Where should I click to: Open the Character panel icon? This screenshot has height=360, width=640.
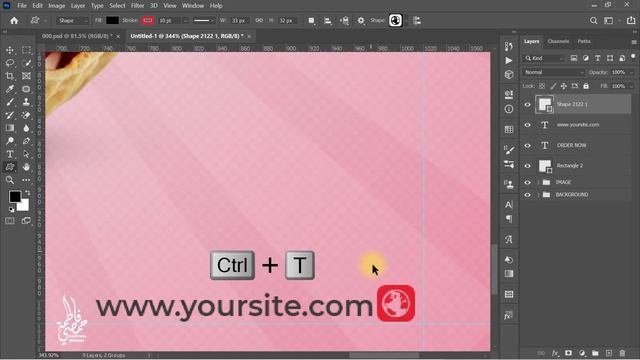click(x=509, y=204)
